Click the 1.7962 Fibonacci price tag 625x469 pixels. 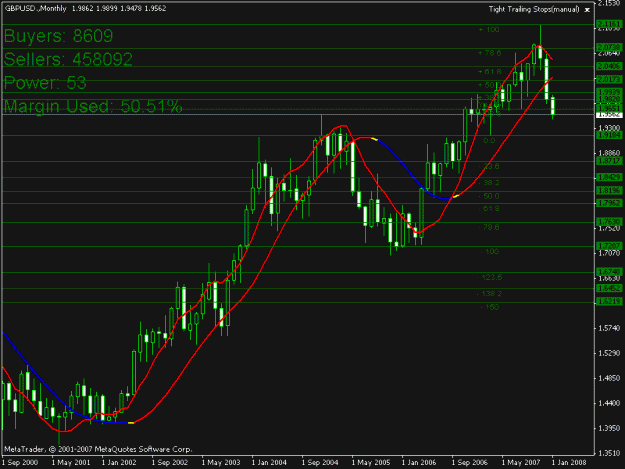click(x=609, y=203)
